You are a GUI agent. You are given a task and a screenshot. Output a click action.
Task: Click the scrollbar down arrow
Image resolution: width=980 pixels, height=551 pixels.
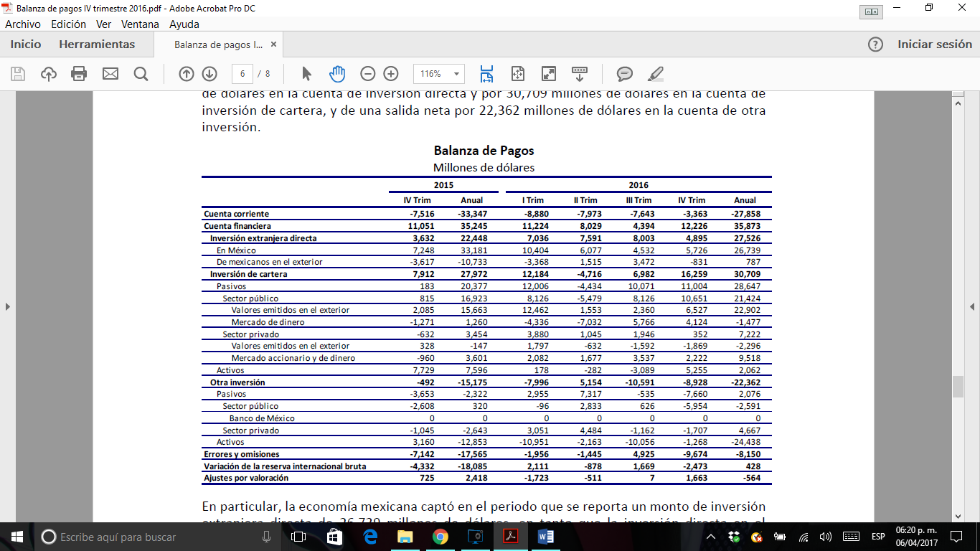coord(958,515)
